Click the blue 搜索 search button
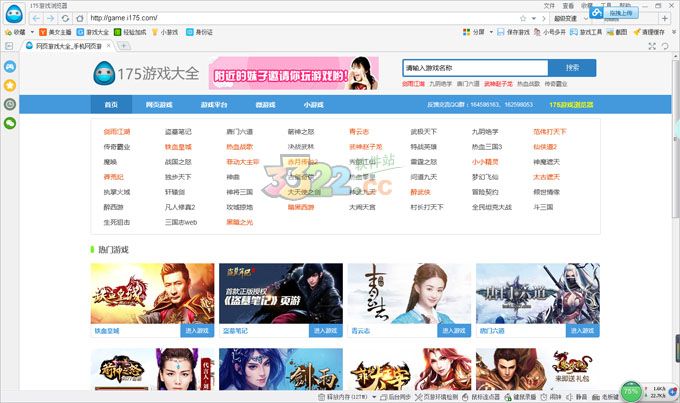This screenshot has height=403, width=680. tap(572, 68)
